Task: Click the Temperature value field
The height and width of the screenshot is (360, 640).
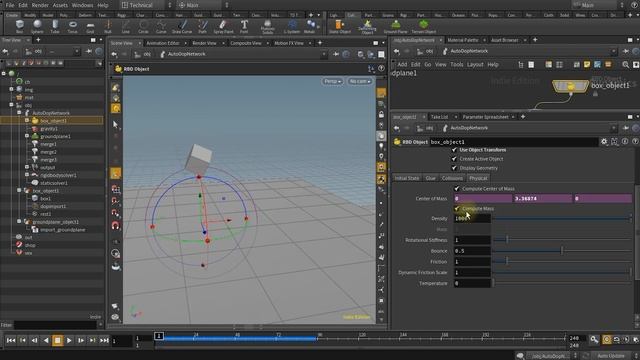Action: [x=472, y=283]
